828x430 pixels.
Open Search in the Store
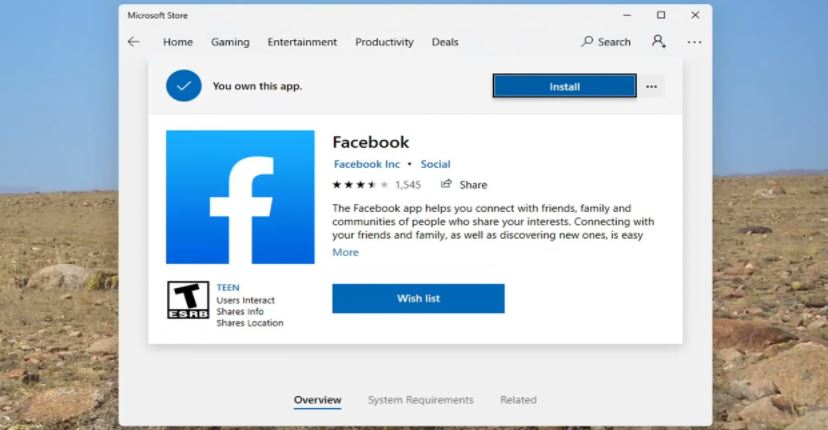tap(606, 42)
